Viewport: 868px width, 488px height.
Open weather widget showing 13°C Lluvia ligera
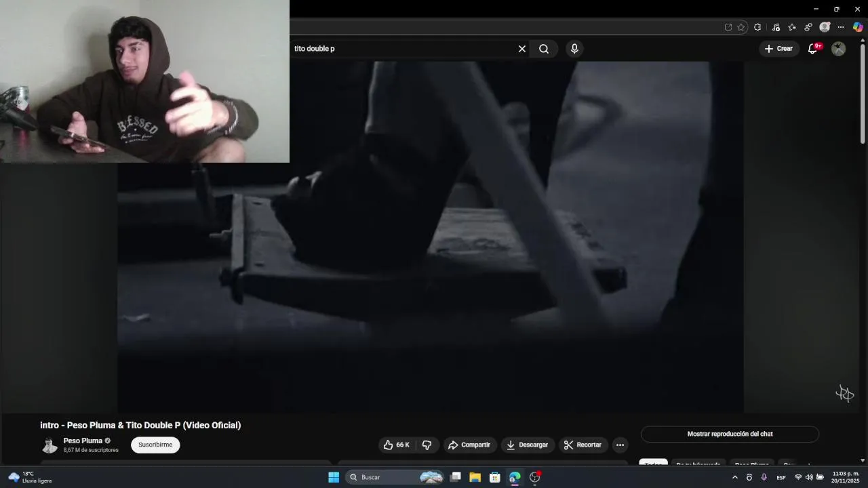[x=30, y=477]
